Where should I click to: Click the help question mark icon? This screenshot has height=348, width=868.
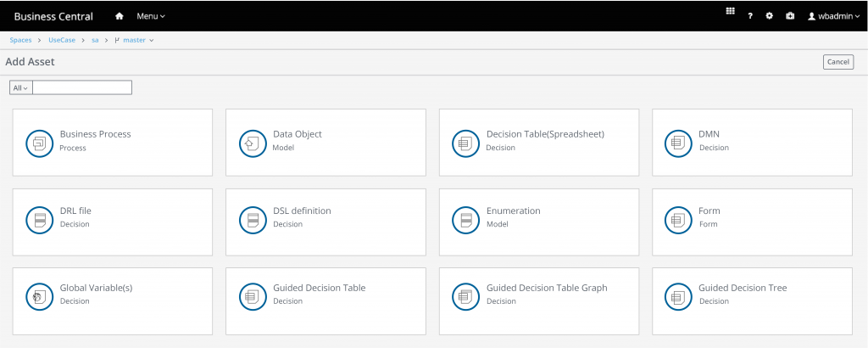[750, 16]
